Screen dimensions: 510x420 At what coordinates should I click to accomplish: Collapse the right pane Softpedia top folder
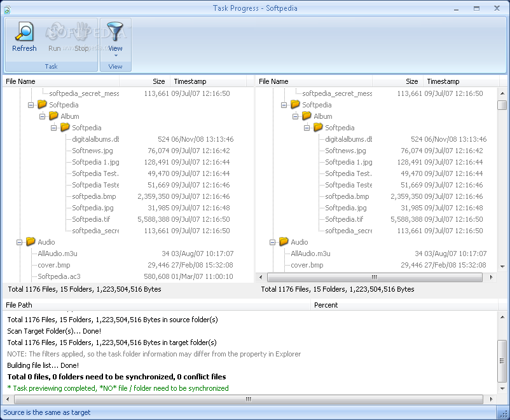point(284,105)
